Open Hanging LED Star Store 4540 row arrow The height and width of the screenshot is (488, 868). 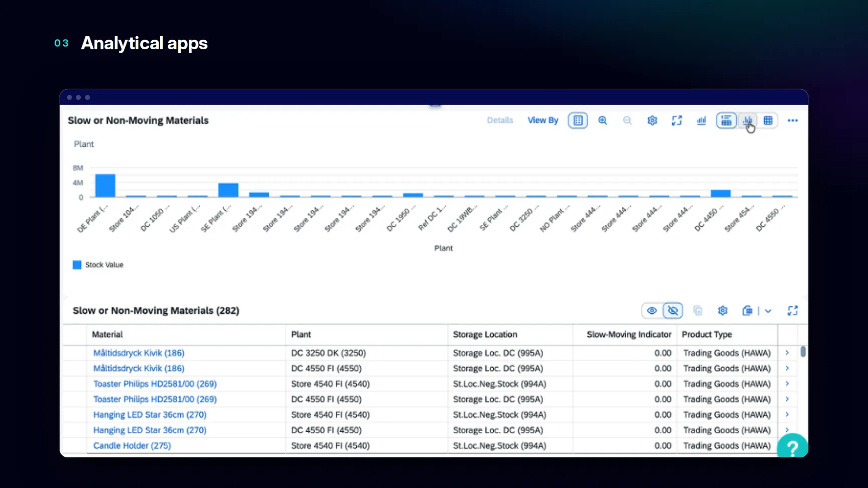(787, 415)
